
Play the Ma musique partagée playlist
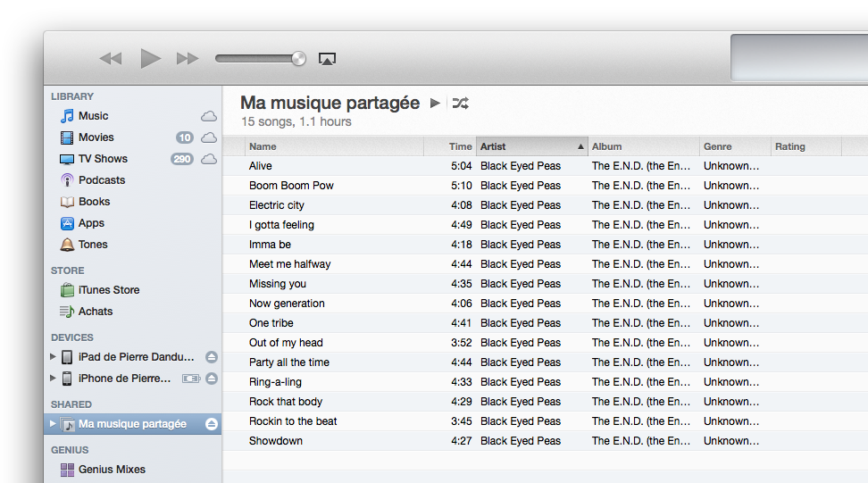[435, 104]
